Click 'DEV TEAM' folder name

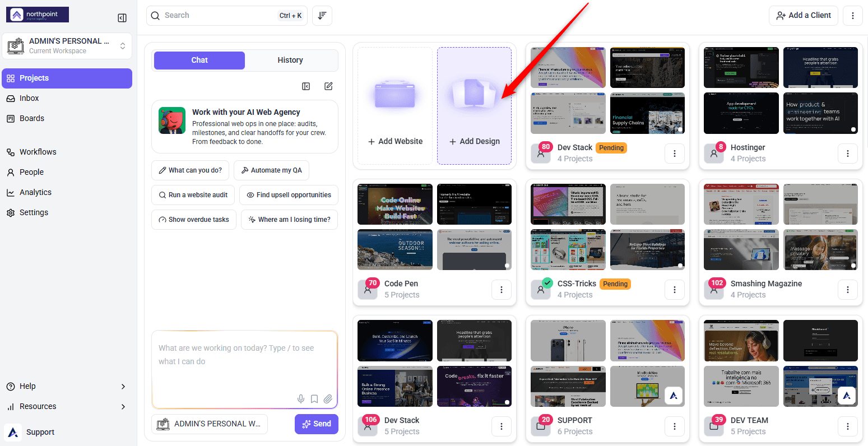click(749, 420)
